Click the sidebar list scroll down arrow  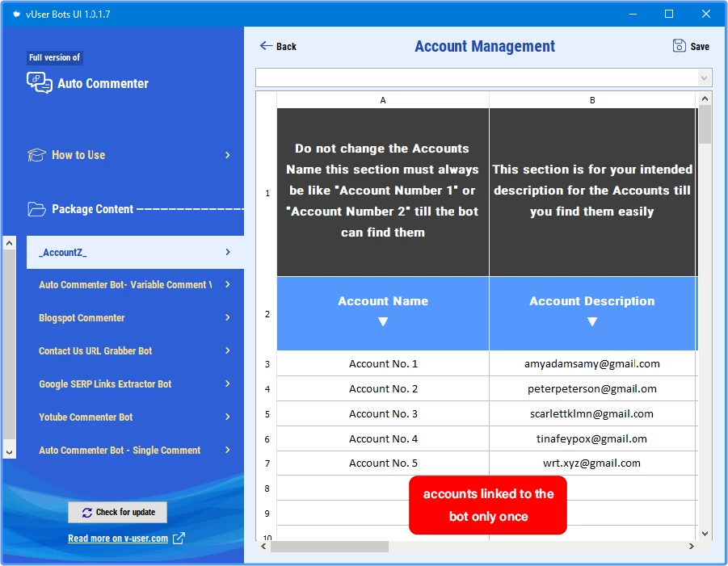9,452
